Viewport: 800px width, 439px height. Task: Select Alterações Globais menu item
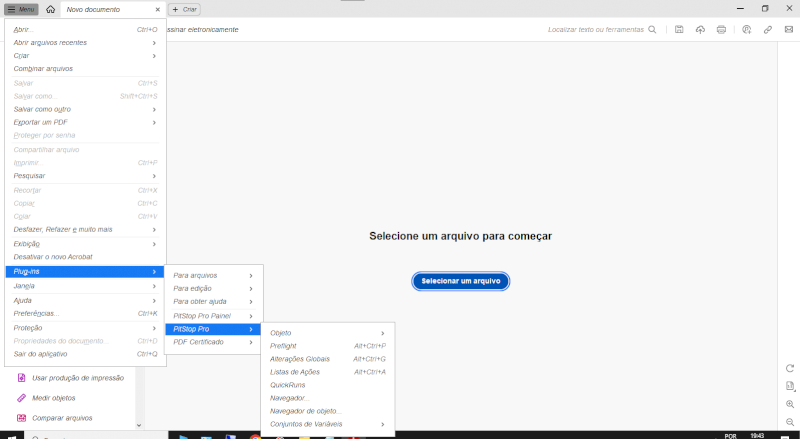328,359
